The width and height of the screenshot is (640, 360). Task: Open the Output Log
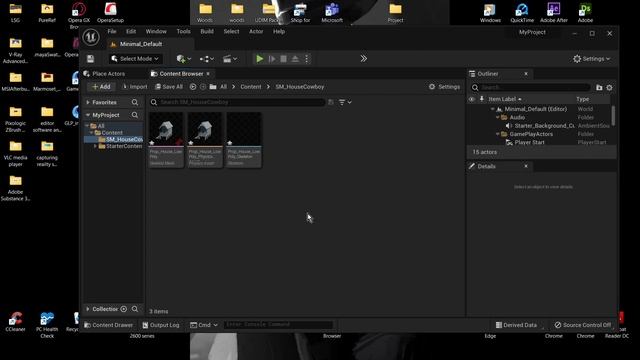coord(161,325)
